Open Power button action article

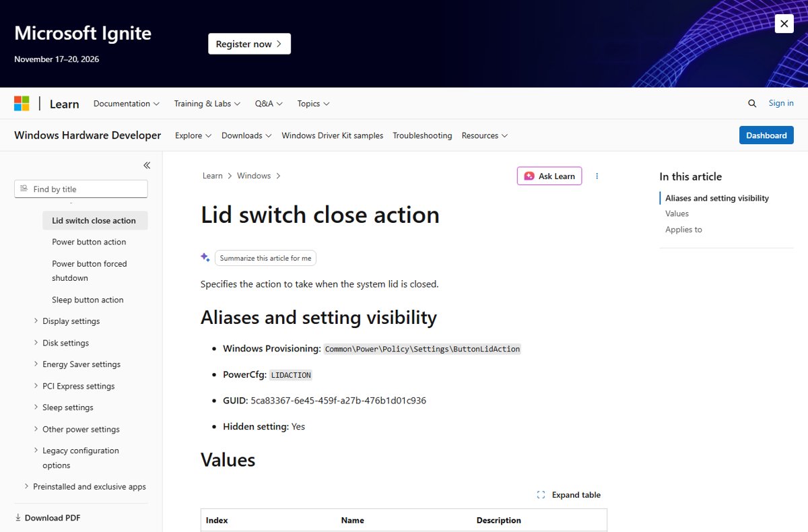(x=89, y=242)
